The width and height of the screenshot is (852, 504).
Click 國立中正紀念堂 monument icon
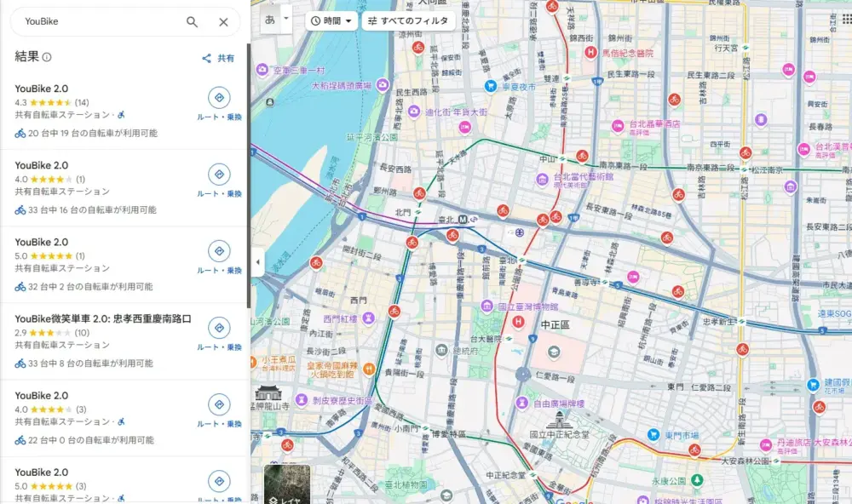(559, 420)
